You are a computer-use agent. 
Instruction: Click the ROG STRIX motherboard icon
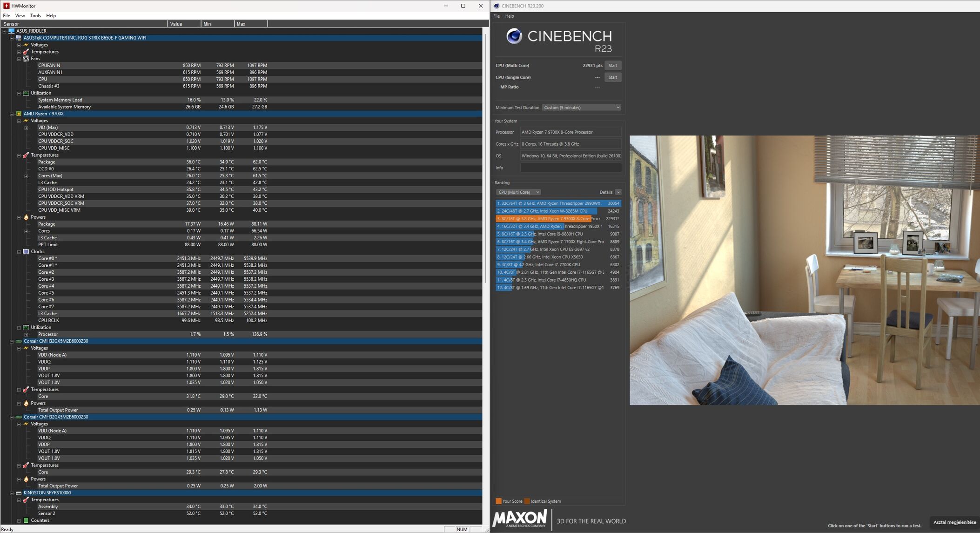point(19,38)
